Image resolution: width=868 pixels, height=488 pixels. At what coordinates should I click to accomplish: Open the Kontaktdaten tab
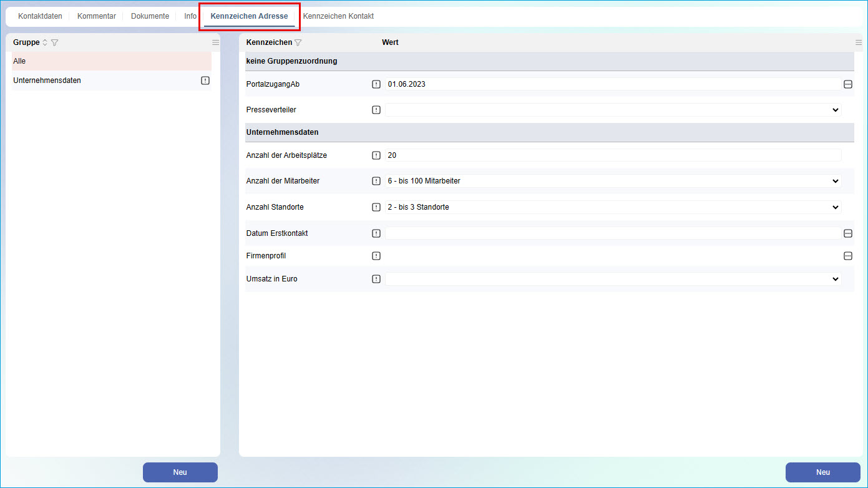point(40,16)
